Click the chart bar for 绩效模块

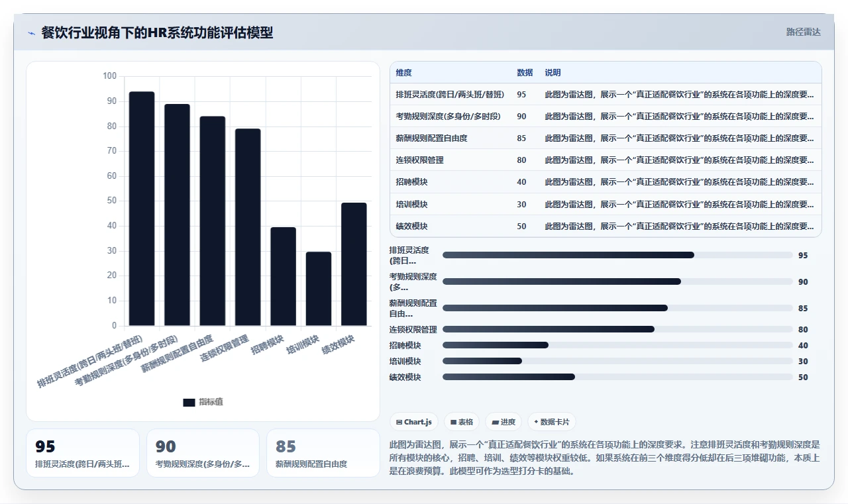354,264
